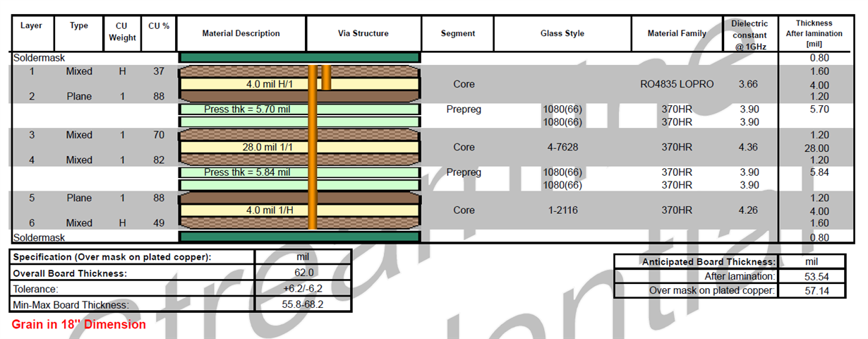Select Thickness After lamination header
Viewport: 868px width, 339px height.
pyautogui.click(x=814, y=33)
